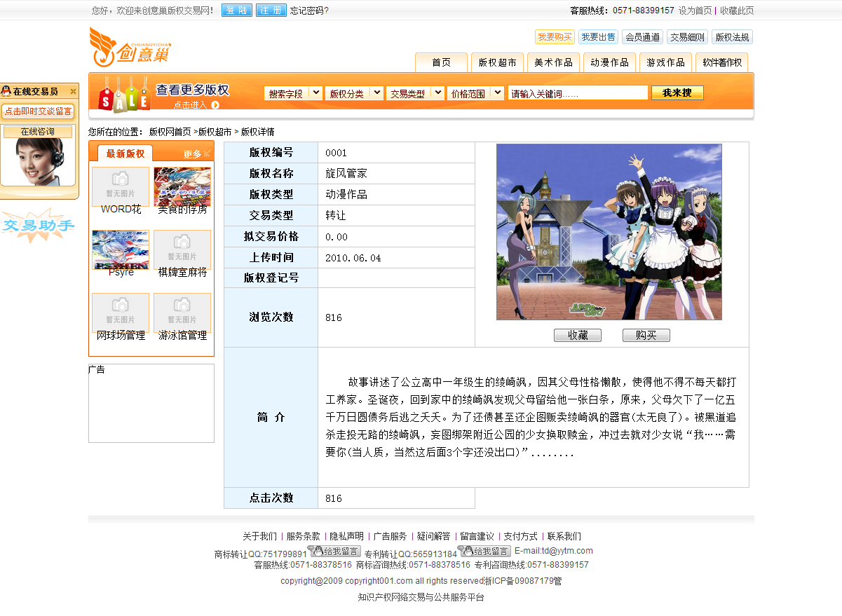Click the 我来搜 search button
Screen dimensions: 842x616
677,93
